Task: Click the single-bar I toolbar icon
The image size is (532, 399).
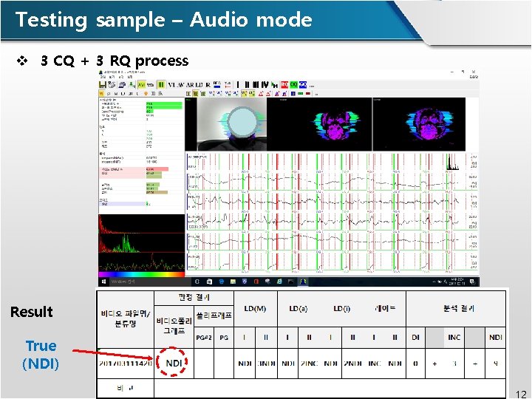Action: (x=238, y=85)
